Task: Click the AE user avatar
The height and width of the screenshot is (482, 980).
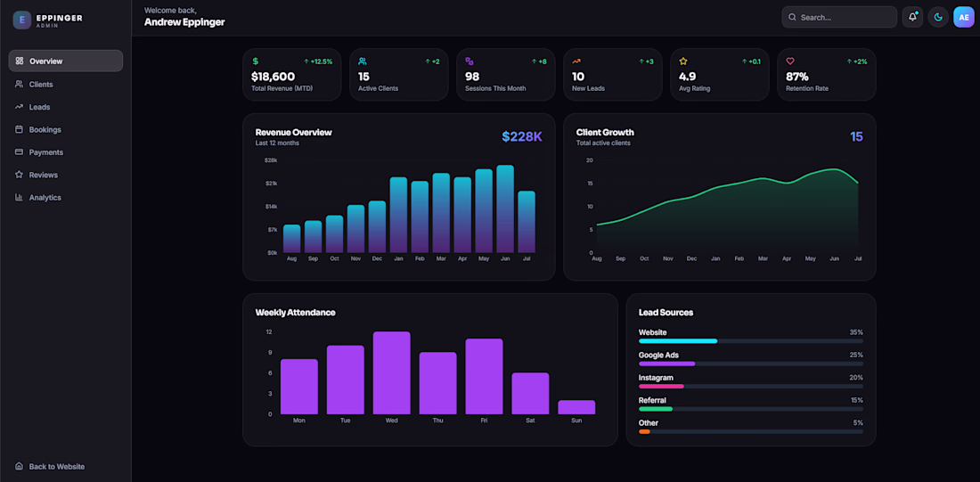Action: coord(964,18)
